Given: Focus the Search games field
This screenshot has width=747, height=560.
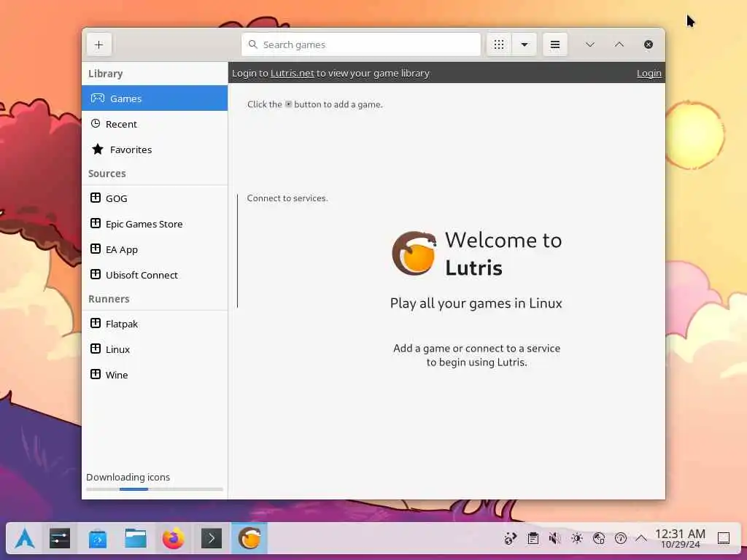Looking at the screenshot, I should tap(361, 44).
